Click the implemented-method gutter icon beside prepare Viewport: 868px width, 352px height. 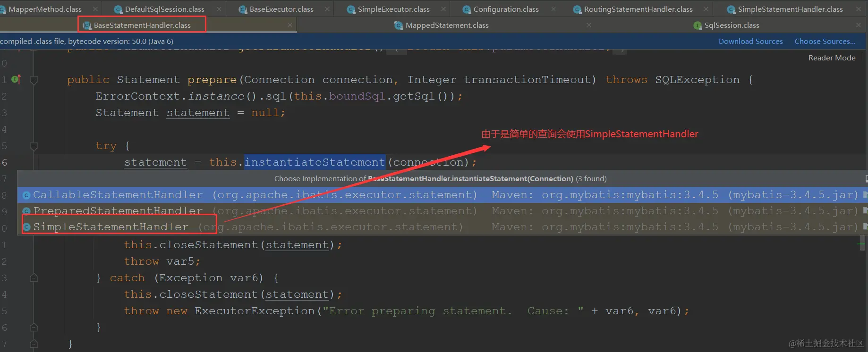[16, 79]
